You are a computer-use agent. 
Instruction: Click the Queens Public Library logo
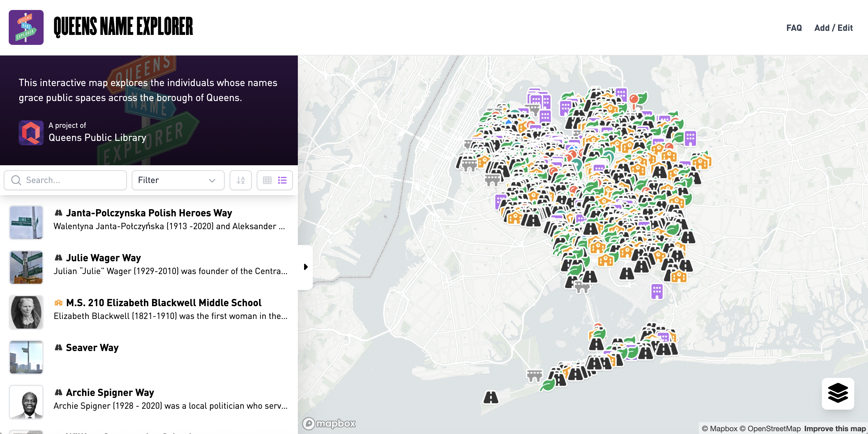coord(31,133)
